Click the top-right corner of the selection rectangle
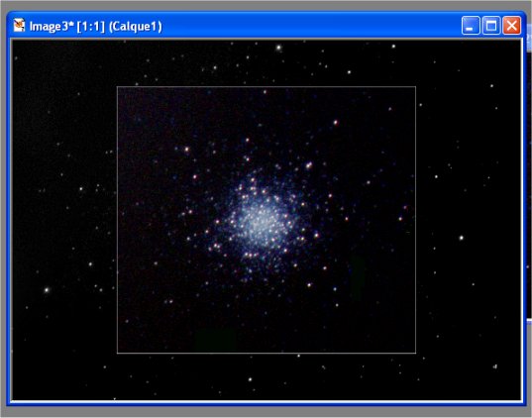The image size is (532, 418). [416, 87]
